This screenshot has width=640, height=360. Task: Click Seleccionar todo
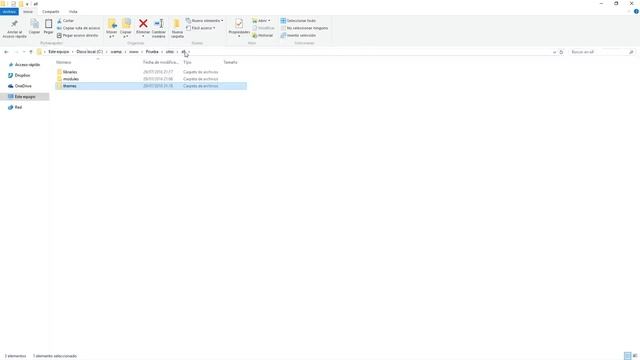pyautogui.click(x=298, y=20)
